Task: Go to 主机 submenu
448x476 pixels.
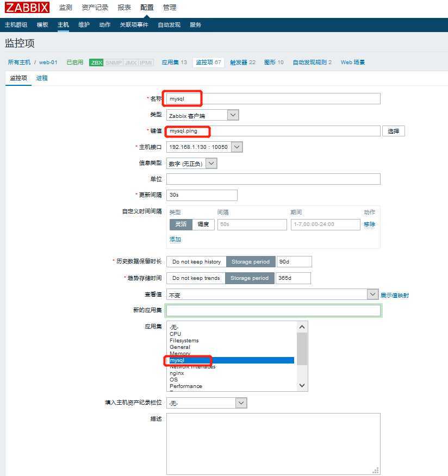Action: point(63,25)
